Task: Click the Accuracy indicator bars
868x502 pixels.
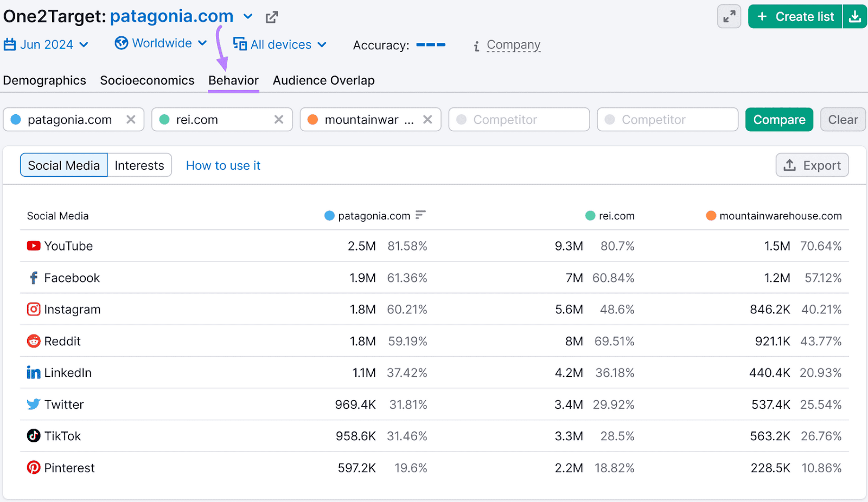Action: (431, 44)
